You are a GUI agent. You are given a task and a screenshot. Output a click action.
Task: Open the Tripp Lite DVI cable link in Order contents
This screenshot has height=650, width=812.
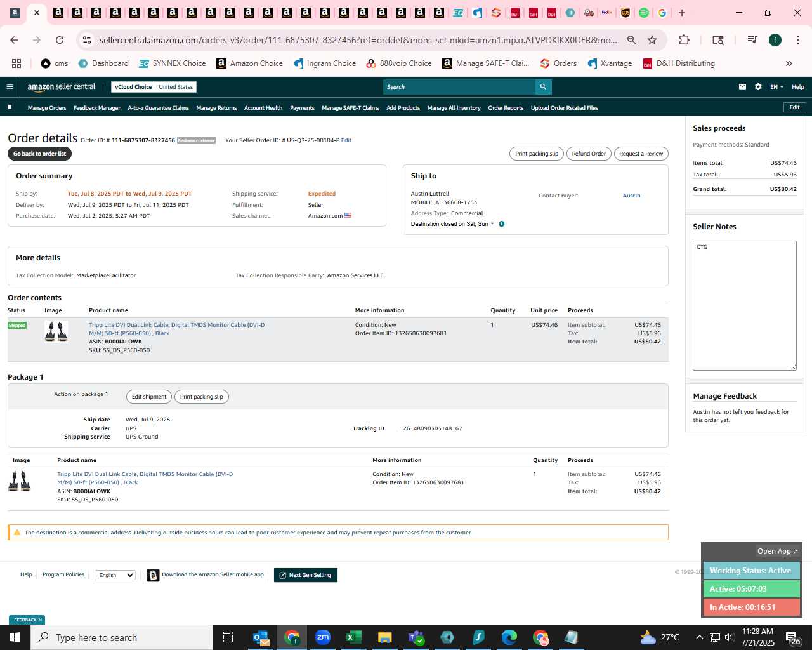176,329
